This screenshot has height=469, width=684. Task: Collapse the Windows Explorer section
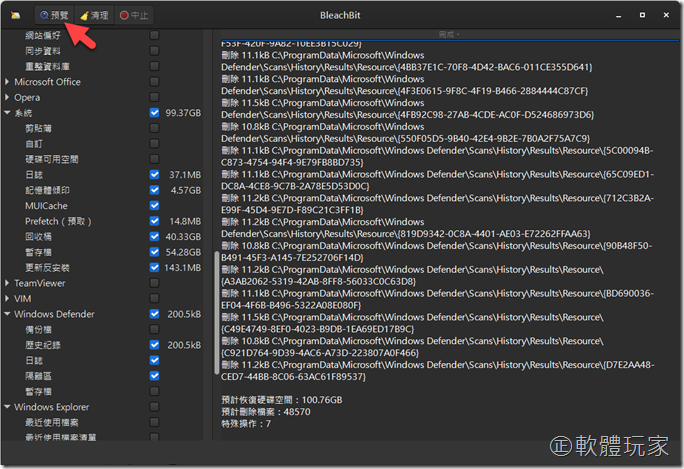click(x=7, y=407)
